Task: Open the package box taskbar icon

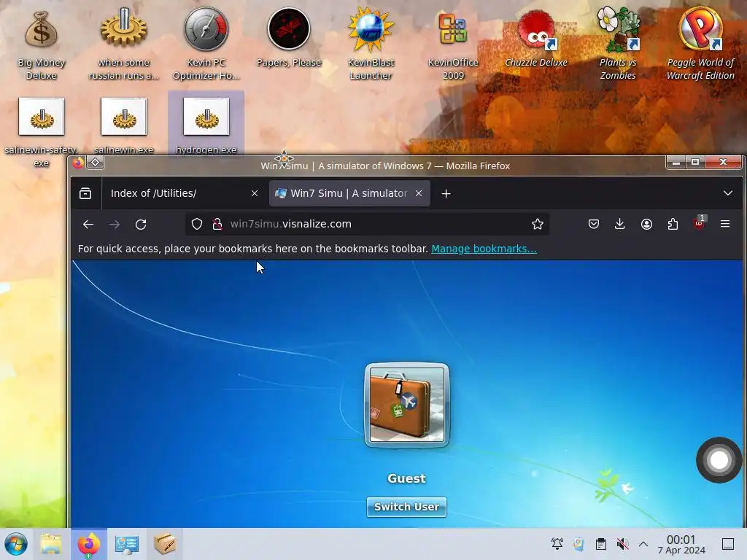Action: (165, 544)
